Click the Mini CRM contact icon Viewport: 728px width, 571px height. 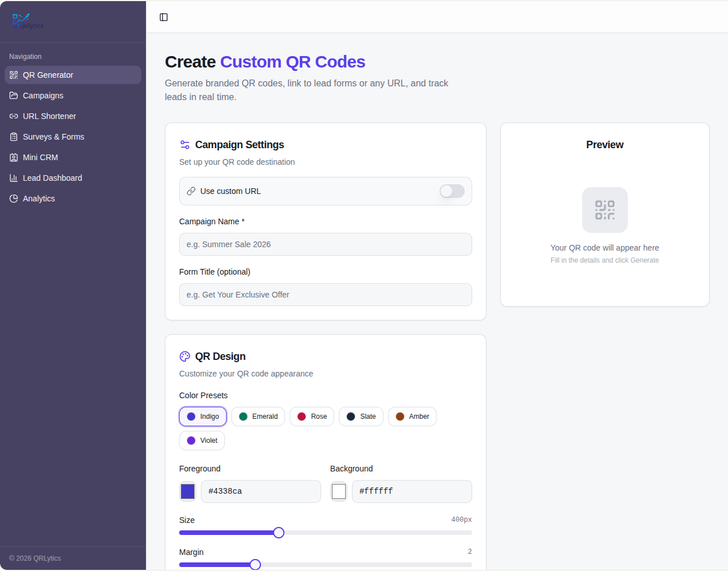click(14, 157)
